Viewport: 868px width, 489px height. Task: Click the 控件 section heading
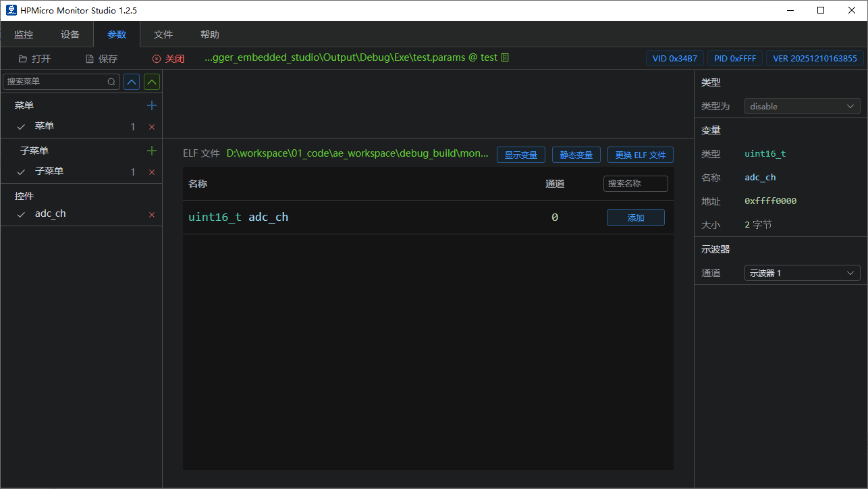pyautogui.click(x=24, y=196)
